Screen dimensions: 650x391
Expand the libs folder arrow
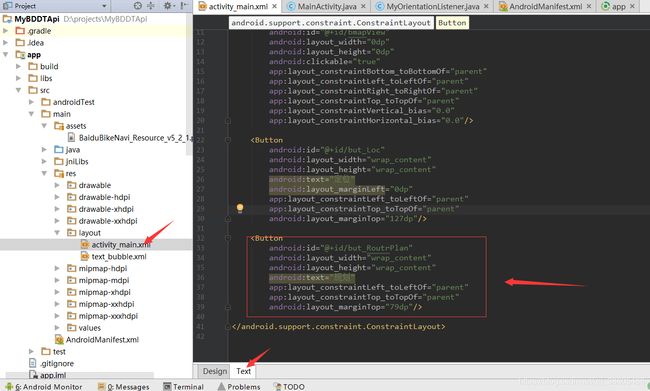(x=18, y=78)
